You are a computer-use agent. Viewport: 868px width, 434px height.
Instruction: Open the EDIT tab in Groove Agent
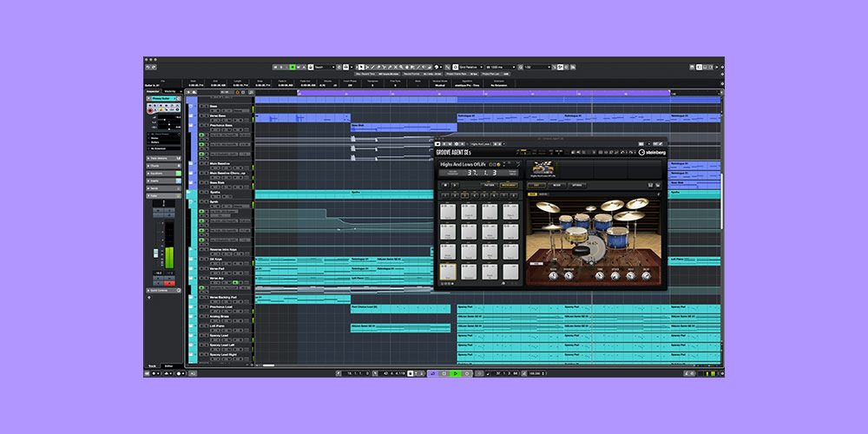coord(536,185)
